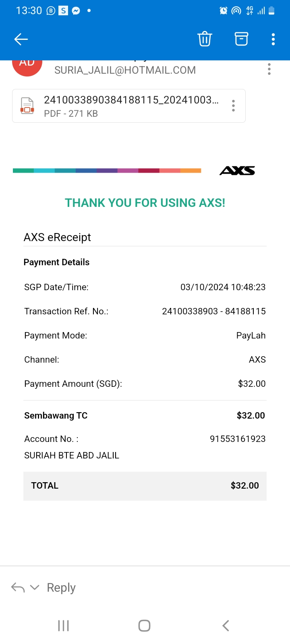This screenshot has width=290, height=644.
Task: Open PDF attachment options menu
Action: pyautogui.click(x=233, y=105)
